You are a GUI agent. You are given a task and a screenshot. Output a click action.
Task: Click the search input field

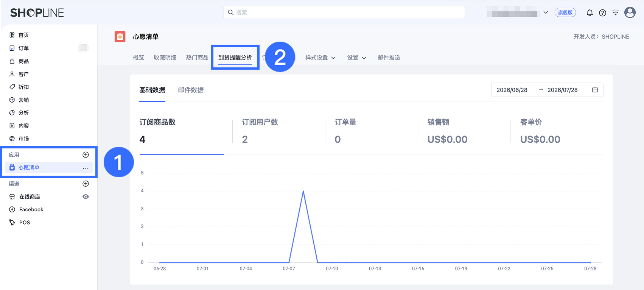point(344,12)
